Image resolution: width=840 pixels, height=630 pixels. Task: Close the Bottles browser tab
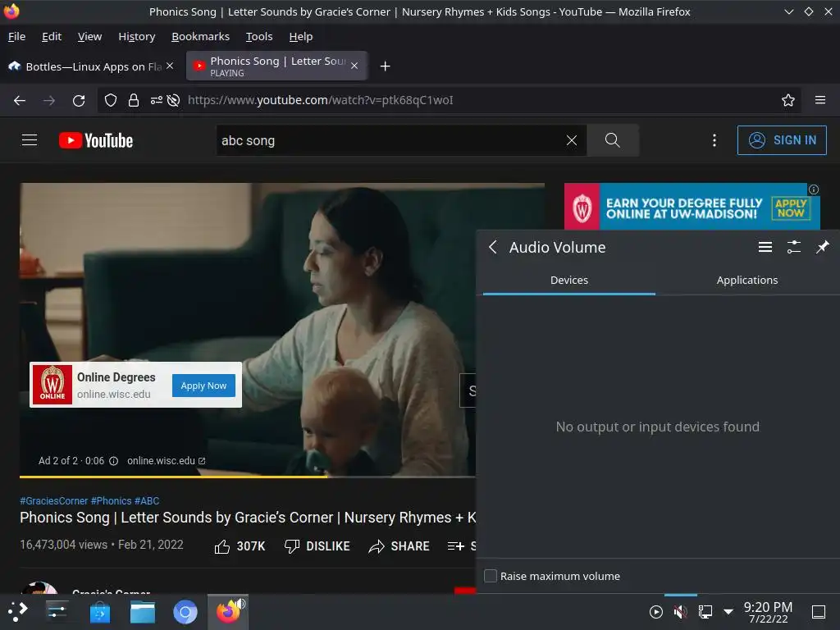[170, 66]
